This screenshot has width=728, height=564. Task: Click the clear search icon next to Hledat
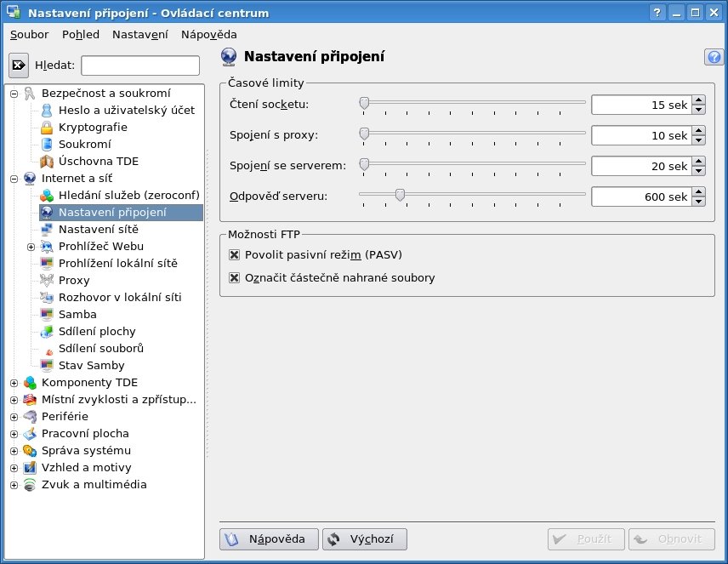click(19, 65)
